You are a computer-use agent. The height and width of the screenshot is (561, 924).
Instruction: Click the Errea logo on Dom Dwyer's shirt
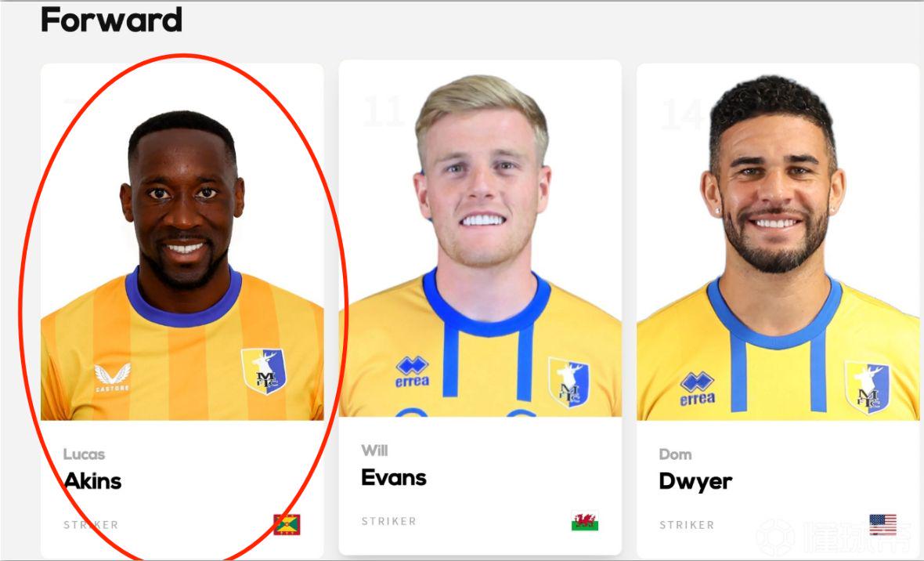(x=697, y=389)
